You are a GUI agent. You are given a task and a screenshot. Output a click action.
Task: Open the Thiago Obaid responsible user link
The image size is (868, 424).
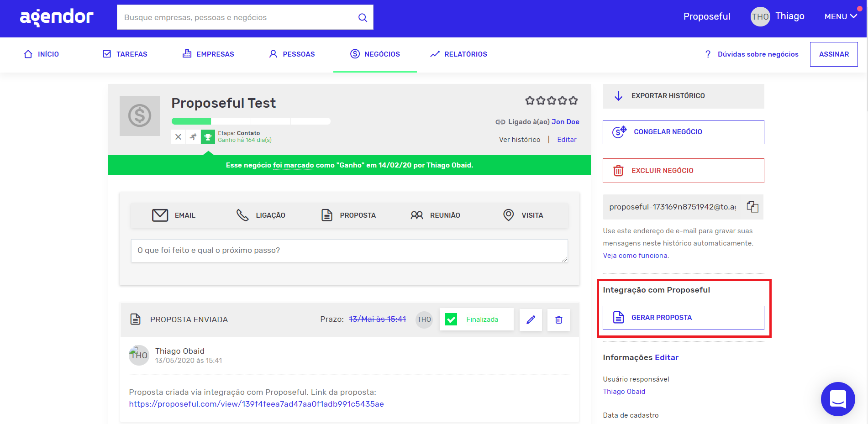(x=624, y=392)
